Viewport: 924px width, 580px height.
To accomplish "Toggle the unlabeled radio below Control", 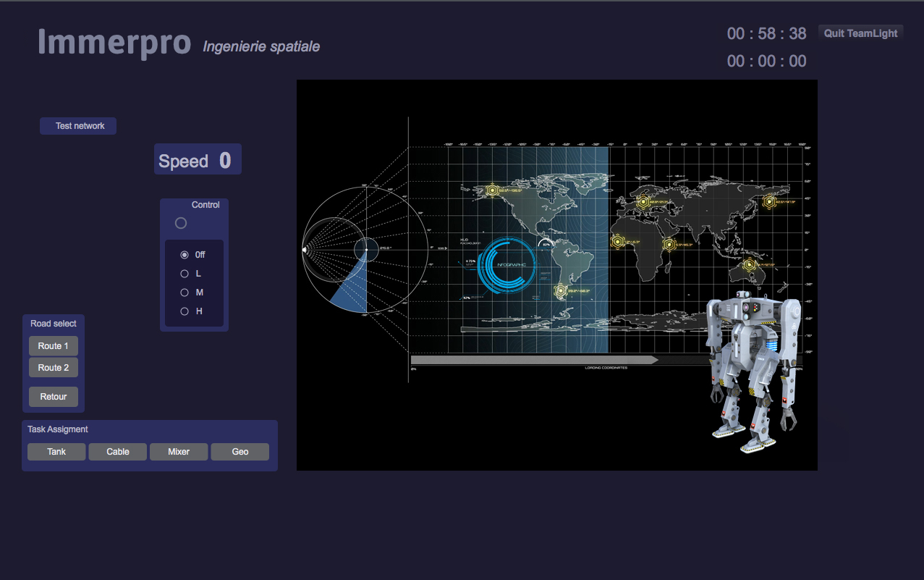I will click(x=181, y=223).
